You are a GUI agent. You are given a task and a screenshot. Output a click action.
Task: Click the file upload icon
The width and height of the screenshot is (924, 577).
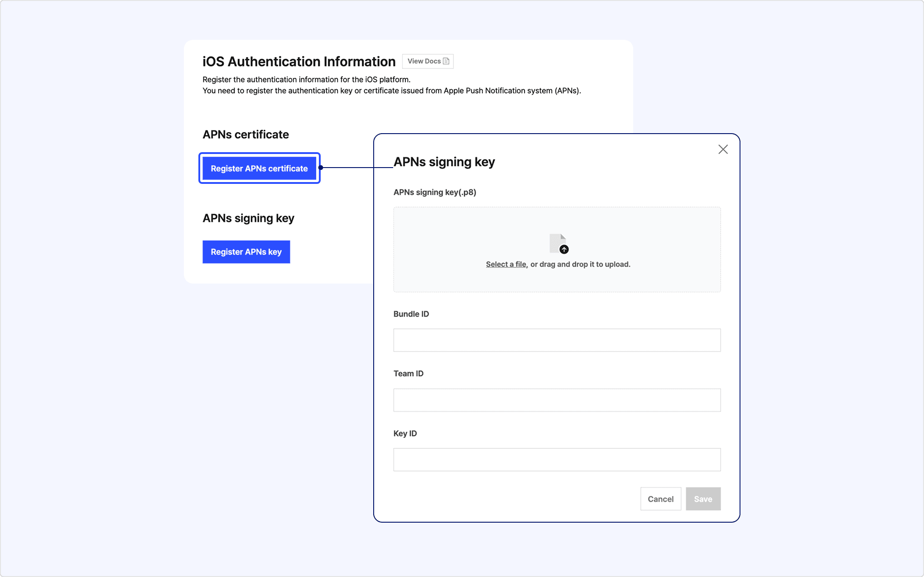(x=558, y=244)
